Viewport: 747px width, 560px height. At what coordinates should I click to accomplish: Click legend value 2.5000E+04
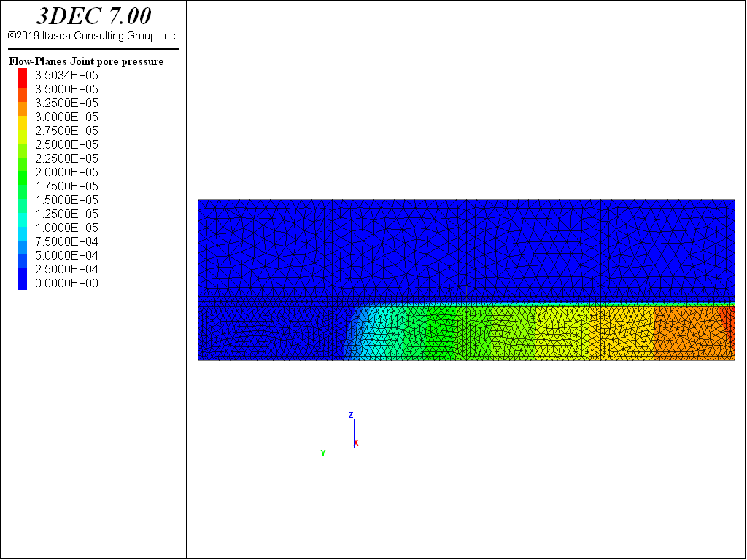66,269
